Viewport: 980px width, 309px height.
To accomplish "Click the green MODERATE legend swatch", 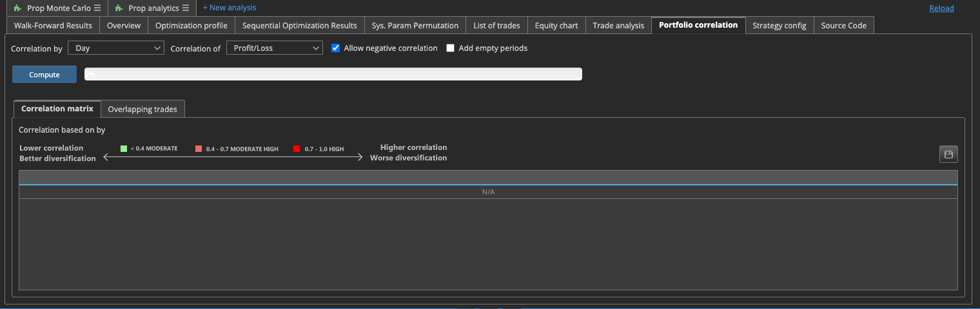I will tap(124, 149).
